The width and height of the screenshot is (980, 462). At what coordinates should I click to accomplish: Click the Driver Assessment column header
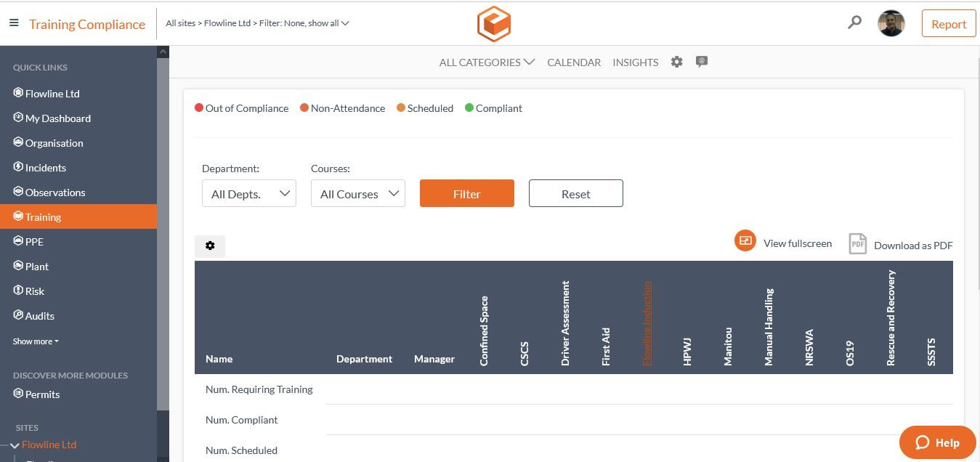566,323
